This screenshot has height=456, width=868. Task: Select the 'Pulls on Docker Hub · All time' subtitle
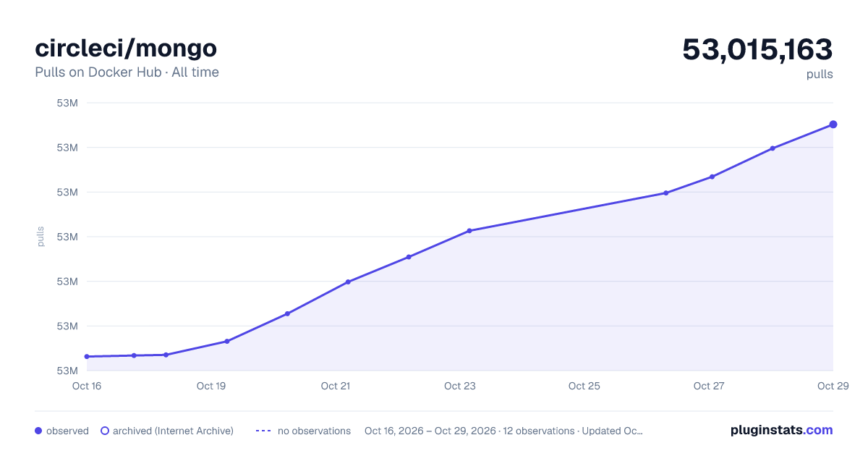pyautogui.click(x=127, y=72)
